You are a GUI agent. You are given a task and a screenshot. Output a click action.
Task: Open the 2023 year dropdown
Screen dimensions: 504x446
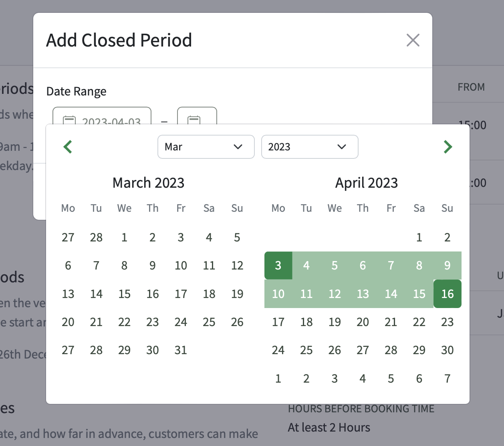tap(310, 147)
